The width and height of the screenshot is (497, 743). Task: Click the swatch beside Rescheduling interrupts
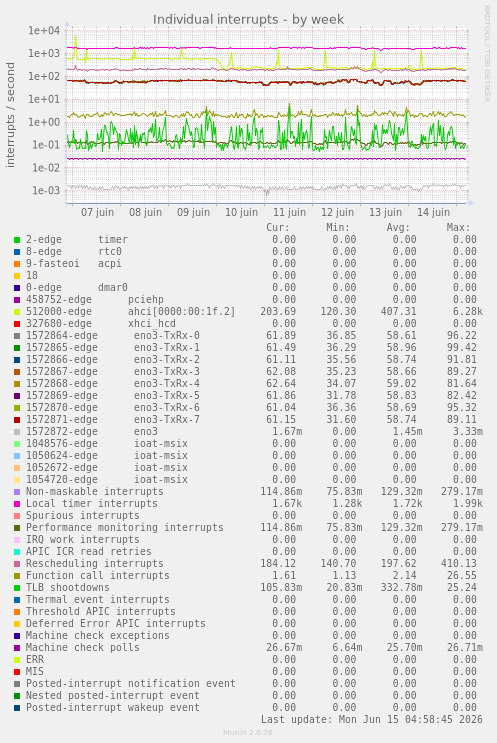tap(17, 564)
